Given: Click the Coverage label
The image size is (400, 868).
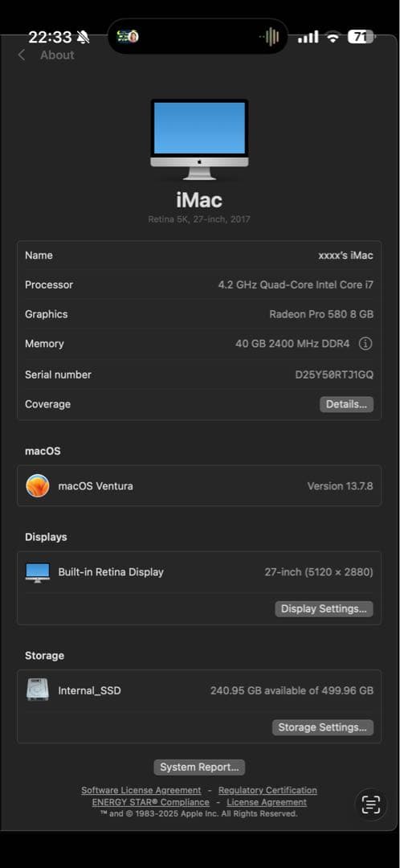Looking at the screenshot, I should point(47,404).
